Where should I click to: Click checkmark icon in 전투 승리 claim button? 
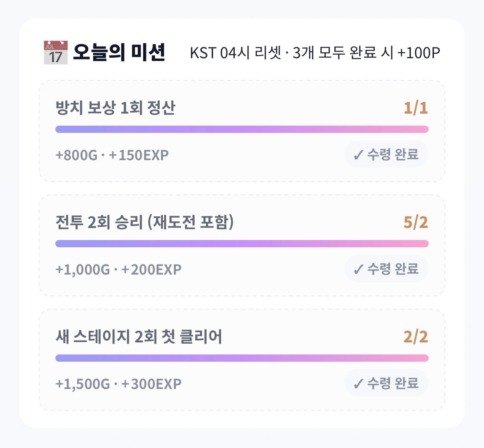point(358,269)
